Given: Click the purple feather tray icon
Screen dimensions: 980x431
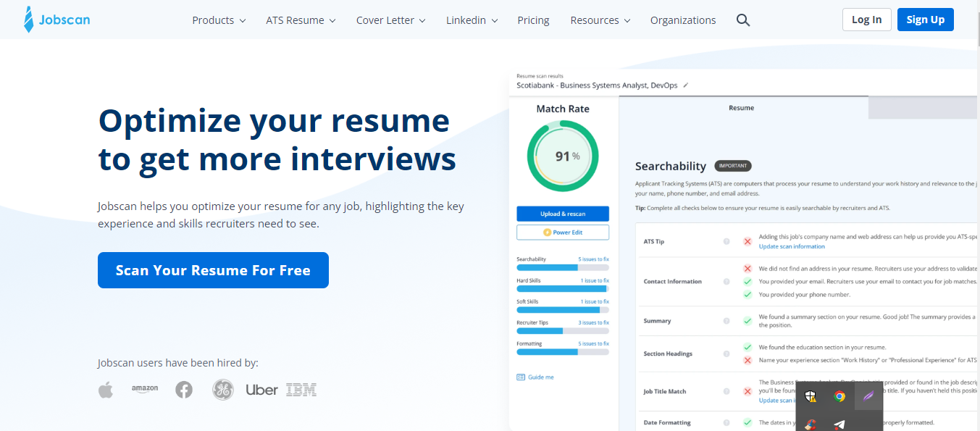Looking at the screenshot, I should click(x=868, y=396).
